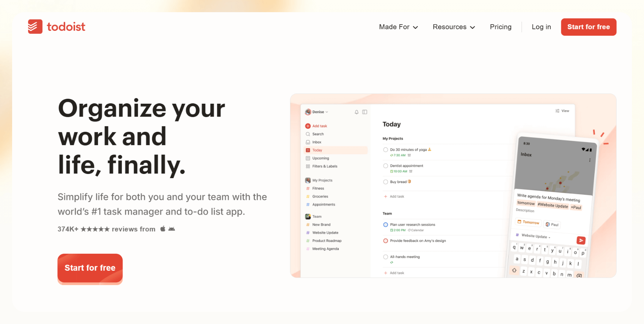Select the Groceries project
Image resolution: width=644 pixels, height=324 pixels.
[320, 196]
